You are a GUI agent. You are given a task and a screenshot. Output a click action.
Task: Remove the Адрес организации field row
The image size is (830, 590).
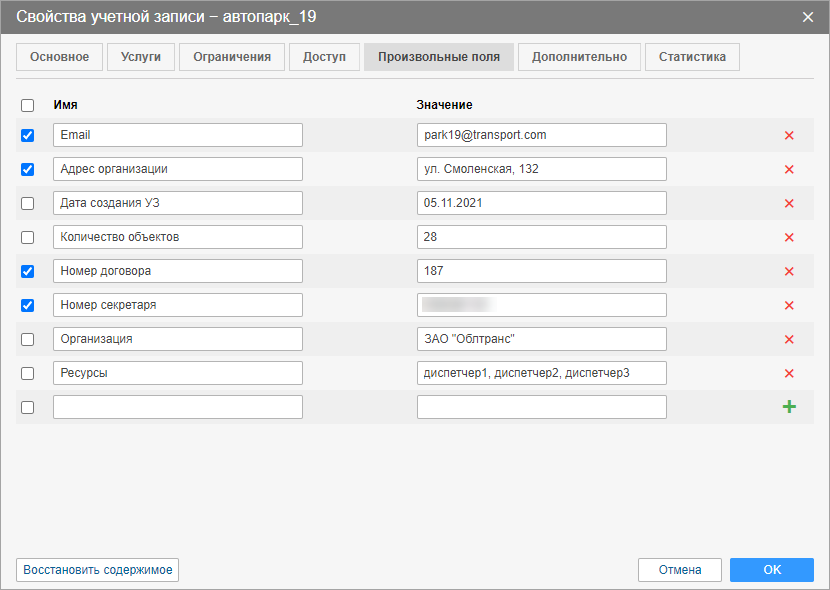tap(789, 169)
